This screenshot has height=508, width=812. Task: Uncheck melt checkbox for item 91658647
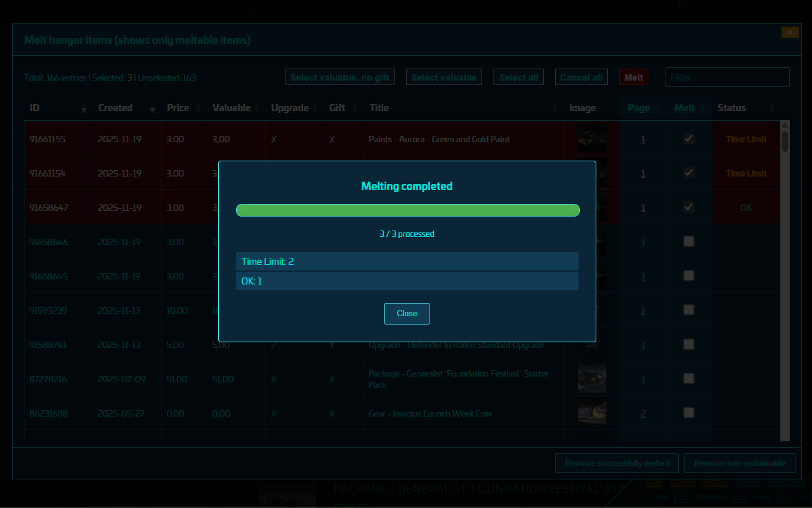pos(688,207)
